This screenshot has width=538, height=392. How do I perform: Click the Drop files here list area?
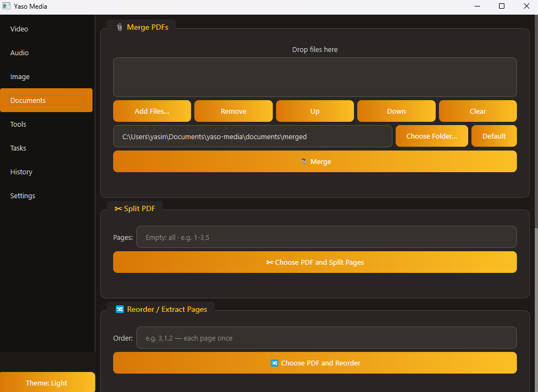point(315,77)
